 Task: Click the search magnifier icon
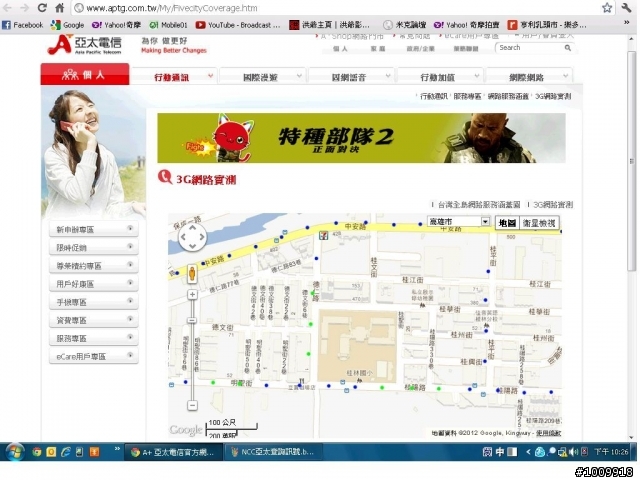(568, 48)
